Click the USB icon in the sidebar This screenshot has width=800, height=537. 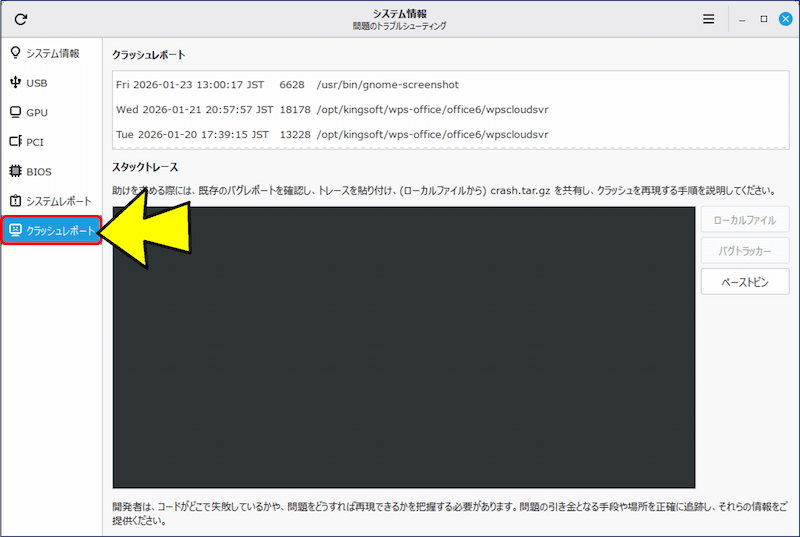pos(15,83)
